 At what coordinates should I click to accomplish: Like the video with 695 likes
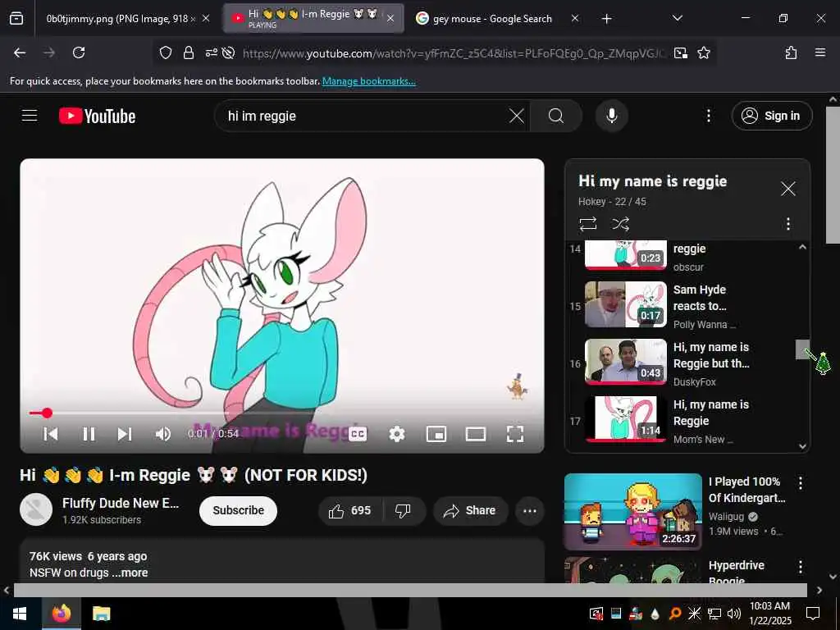point(349,510)
